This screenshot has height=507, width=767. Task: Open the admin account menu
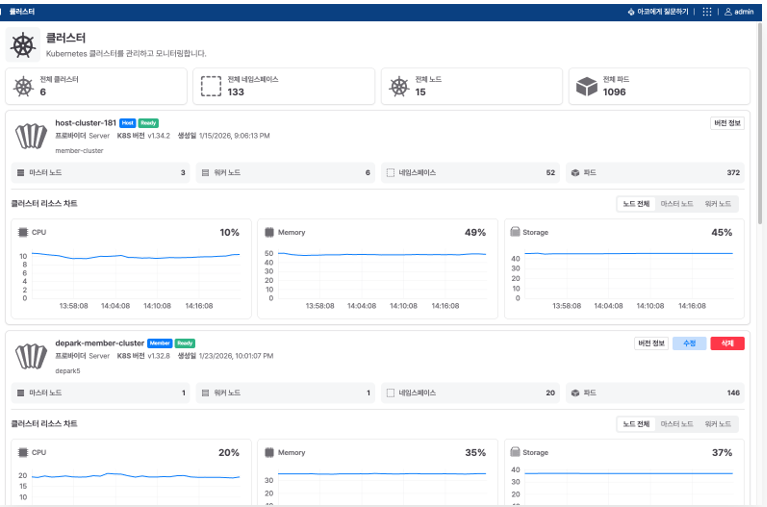pos(739,12)
